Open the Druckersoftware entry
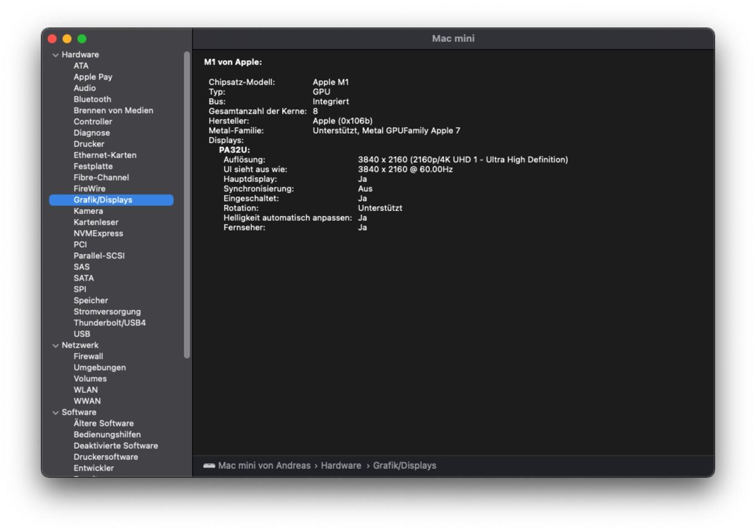The height and width of the screenshot is (532, 756). (106, 456)
